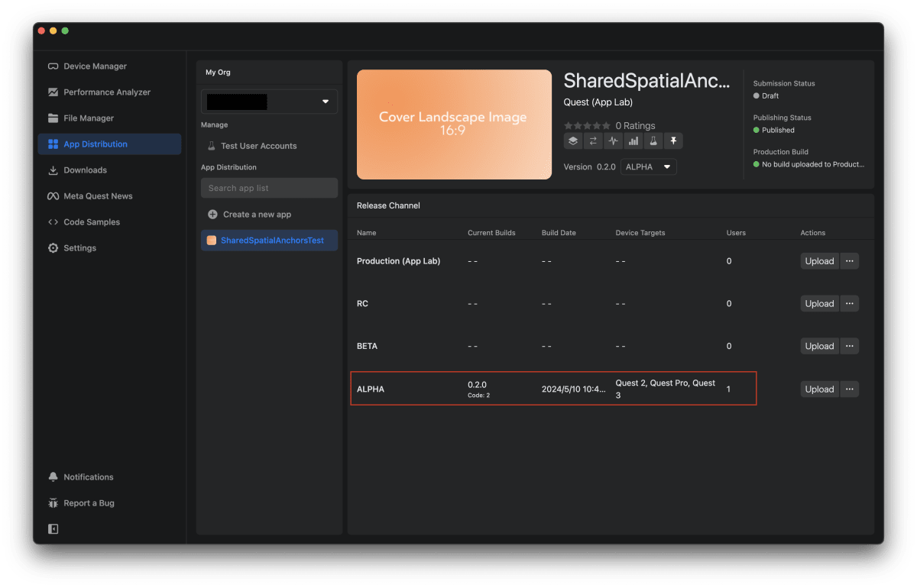Open the organization selector dropdown
The image size is (917, 588).
(269, 102)
